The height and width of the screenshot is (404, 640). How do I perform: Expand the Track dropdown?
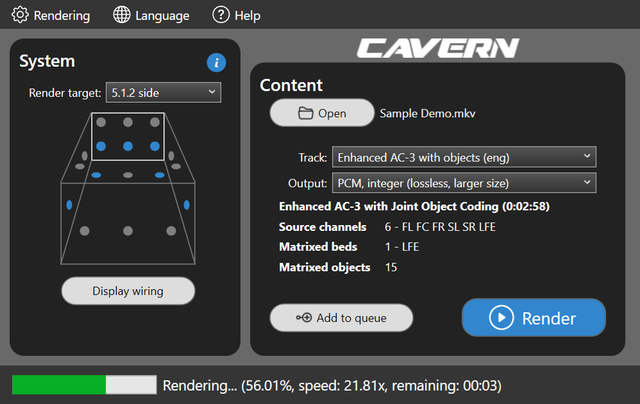464,158
